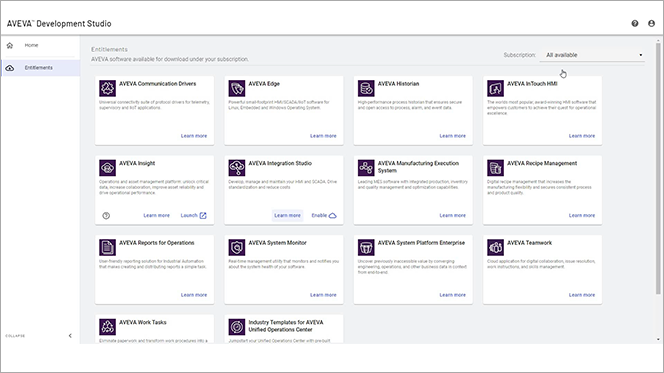
Task: Click the AVEVA Insight product icon
Action: coord(108,168)
